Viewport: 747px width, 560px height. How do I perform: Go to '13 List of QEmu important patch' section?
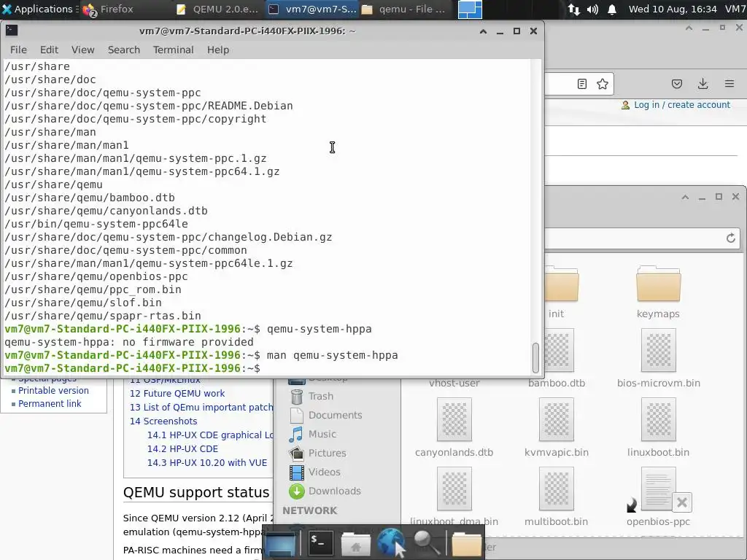[x=201, y=407]
